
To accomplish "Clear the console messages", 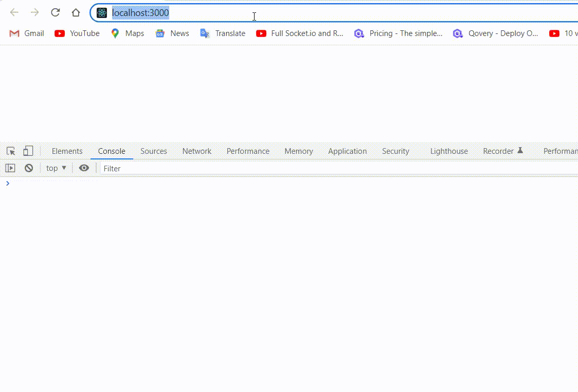I will click(29, 168).
